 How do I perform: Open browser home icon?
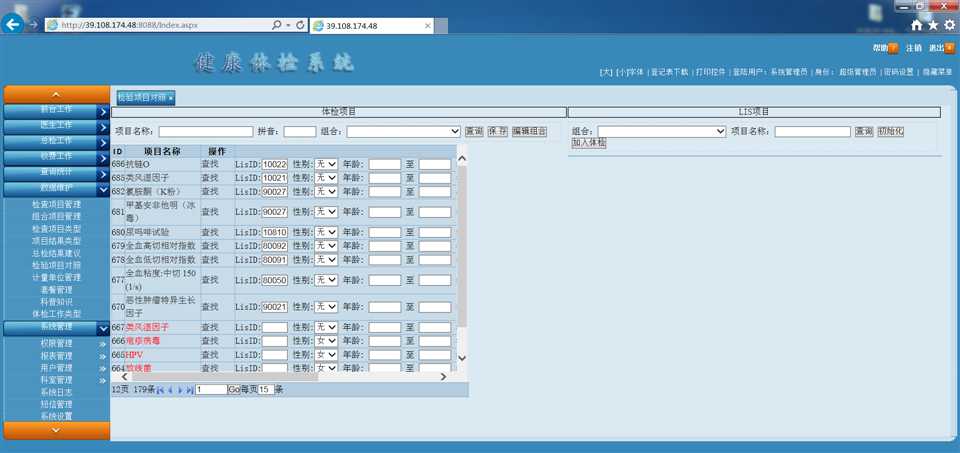[916, 25]
